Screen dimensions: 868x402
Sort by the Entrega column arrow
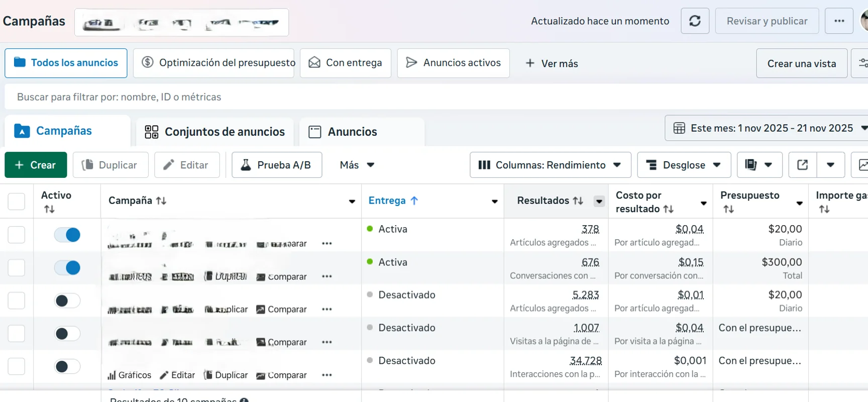tap(414, 200)
